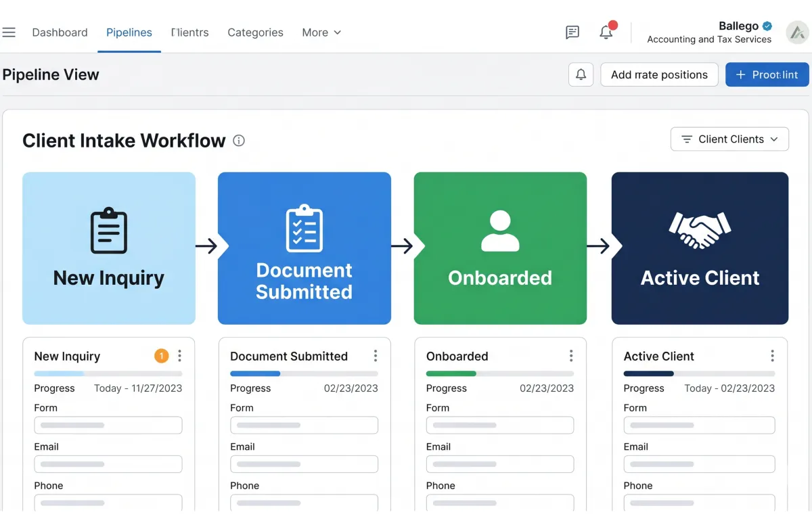Select the Document Submitted stage tile
Viewport: 812px width, 525px height.
pos(304,248)
